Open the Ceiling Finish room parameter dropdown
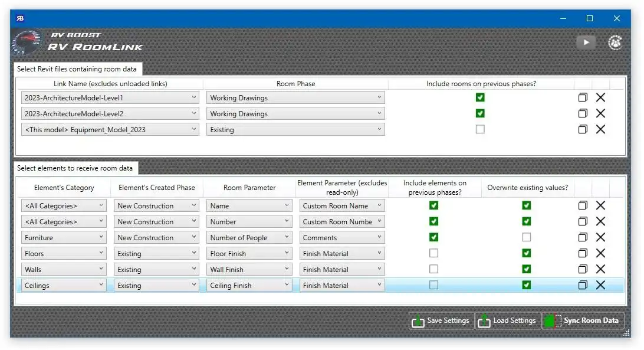This screenshot has height=350, width=644. [x=249, y=286]
